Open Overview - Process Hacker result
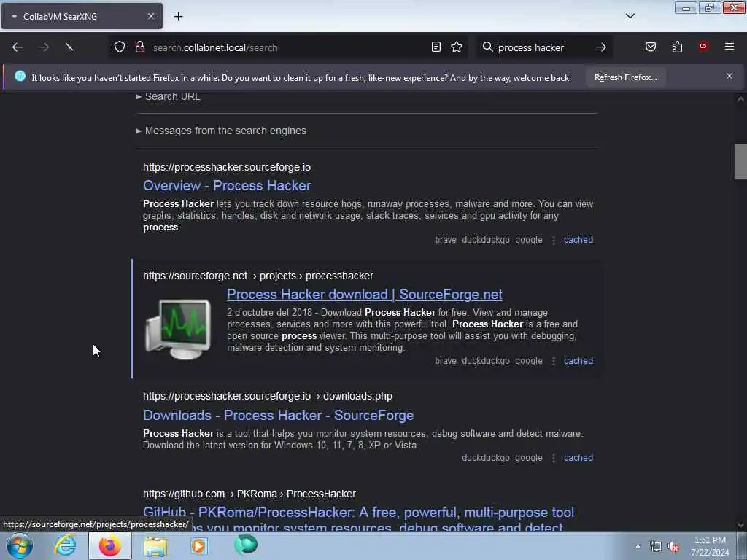Viewport: 747px width, 560px height. pyautogui.click(x=227, y=186)
